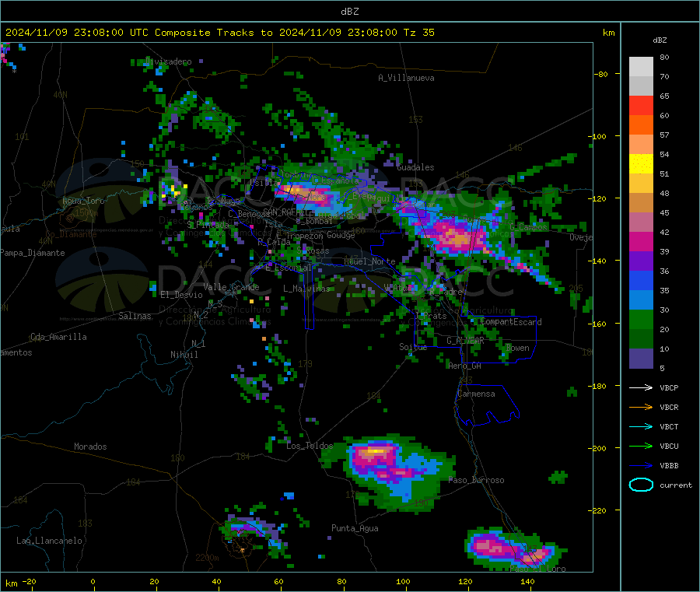Viewport: 700px width, 592px height.
Task: Click the Divisadero map label
Action: [168, 61]
